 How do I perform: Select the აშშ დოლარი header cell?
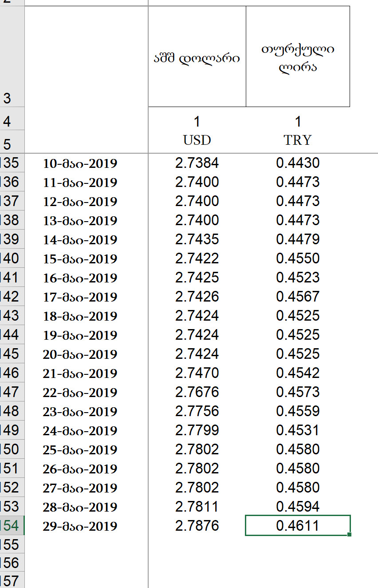tap(197, 57)
